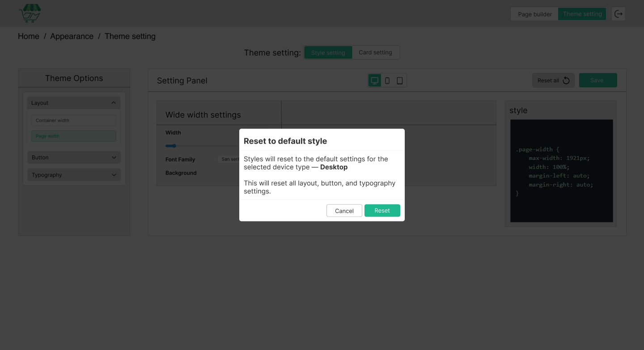Click the 'Wide width settings' heading
644x350 pixels.
(x=203, y=115)
